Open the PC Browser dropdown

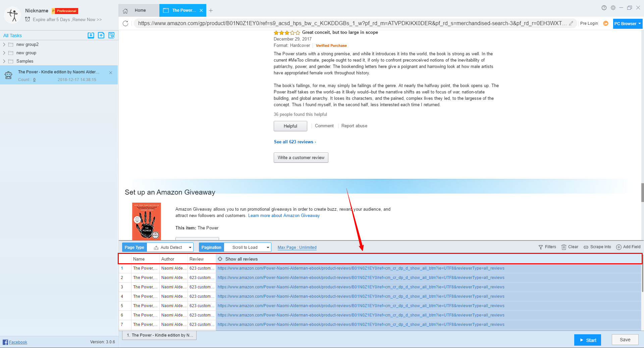point(628,23)
